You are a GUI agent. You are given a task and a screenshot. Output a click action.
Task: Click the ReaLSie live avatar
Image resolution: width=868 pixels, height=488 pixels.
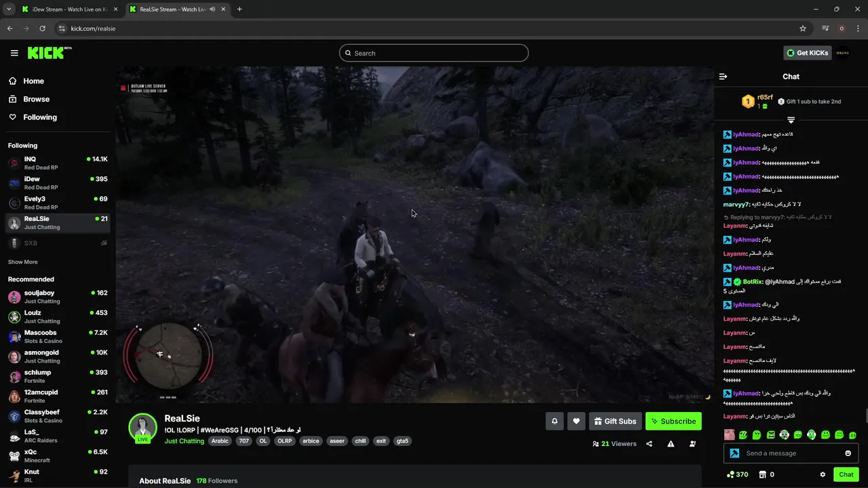143,428
